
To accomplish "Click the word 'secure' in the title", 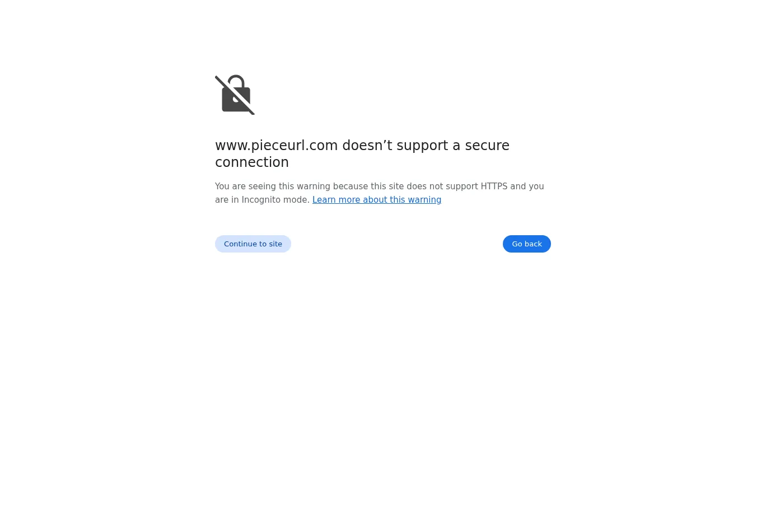I will [x=487, y=146].
